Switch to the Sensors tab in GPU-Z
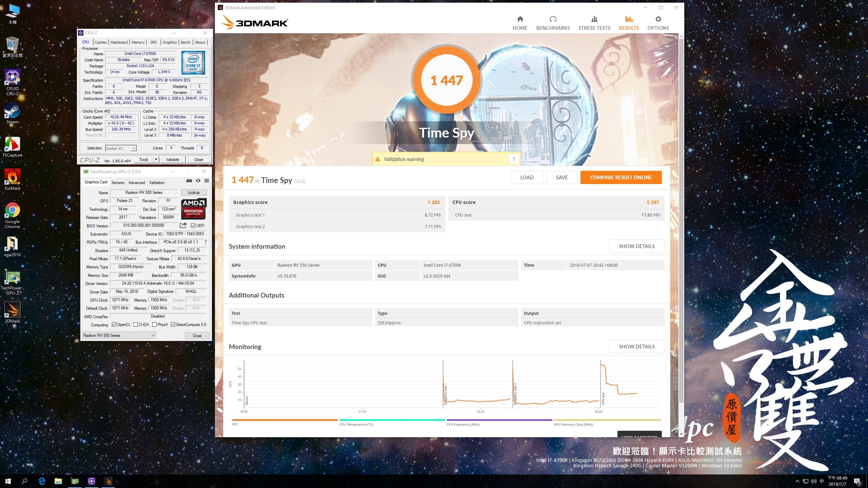This screenshot has width=868, height=488. tap(118, 183)
